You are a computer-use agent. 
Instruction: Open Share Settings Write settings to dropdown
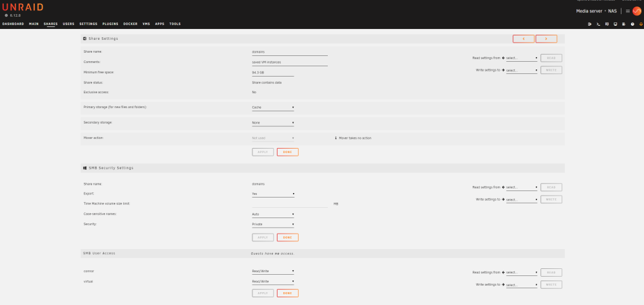(522, 71)
